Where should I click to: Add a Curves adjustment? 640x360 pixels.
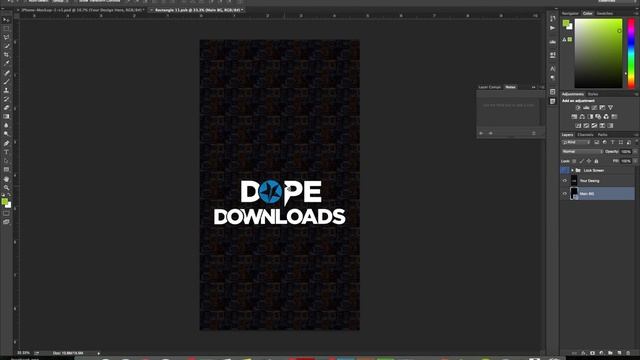(594, 108)
